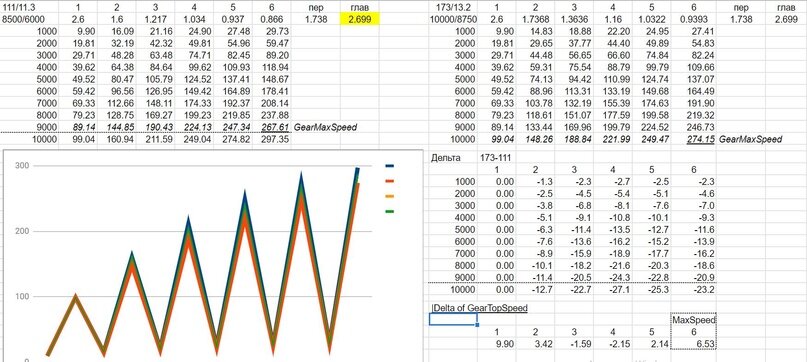Select cell with value 14.83
807x362 pixels.
pos(535,31)
